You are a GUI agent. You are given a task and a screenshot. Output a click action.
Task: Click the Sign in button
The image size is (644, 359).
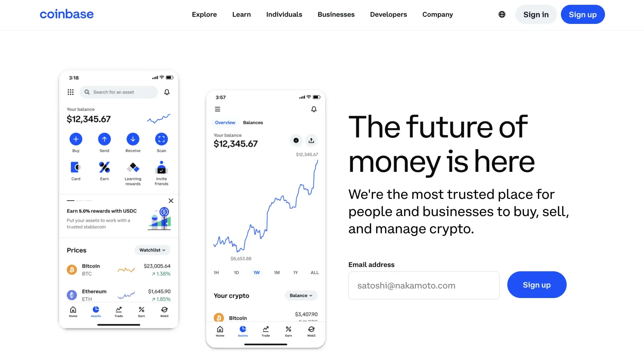(x=536, y=15)
